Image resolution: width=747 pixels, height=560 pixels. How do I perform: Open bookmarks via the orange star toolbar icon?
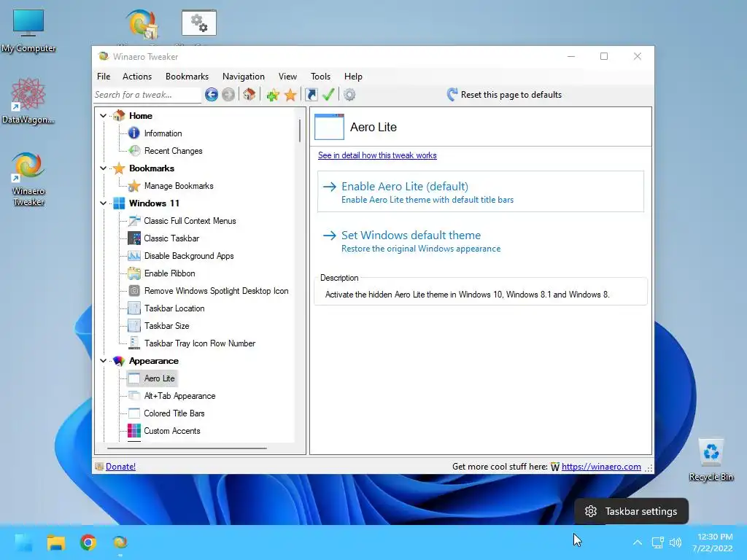tap(290, 95)
